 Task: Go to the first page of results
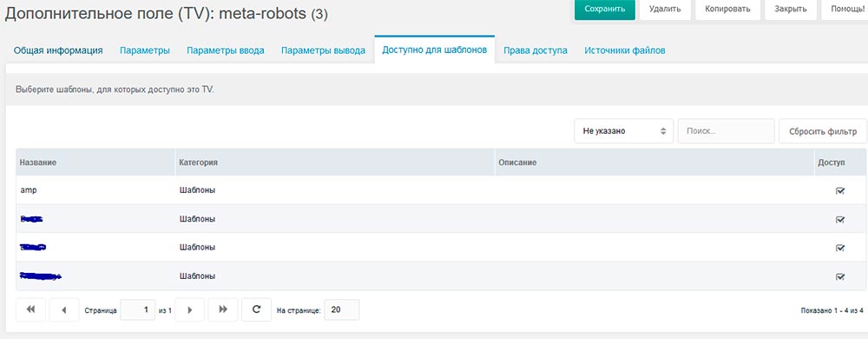(x=30, y=309)
